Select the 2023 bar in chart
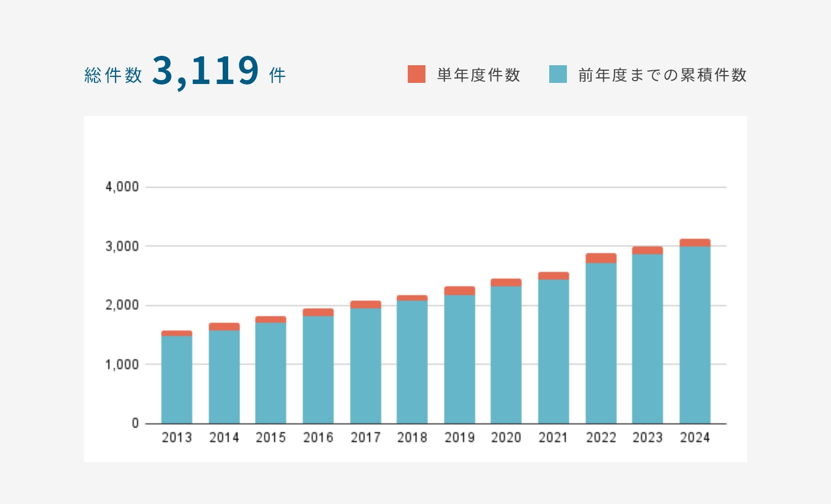Image resolution: width=831 pixels, height=504 pixels. pos(648,335)
